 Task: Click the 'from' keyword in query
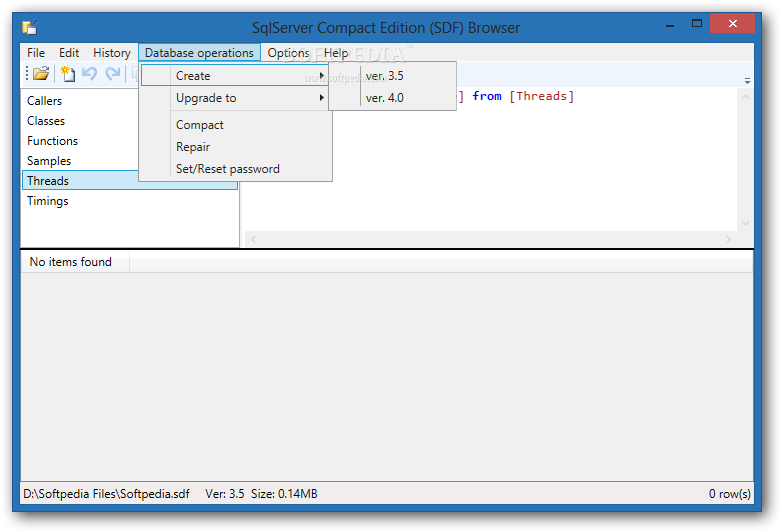[487, 96]
